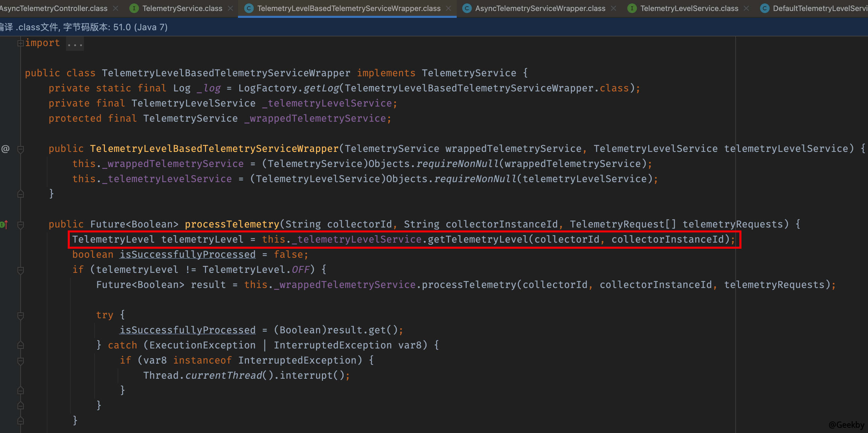Click class icon on DefaultTelemetryLevelService tab
The image size is (868, 433).
(x=764, y=8)
